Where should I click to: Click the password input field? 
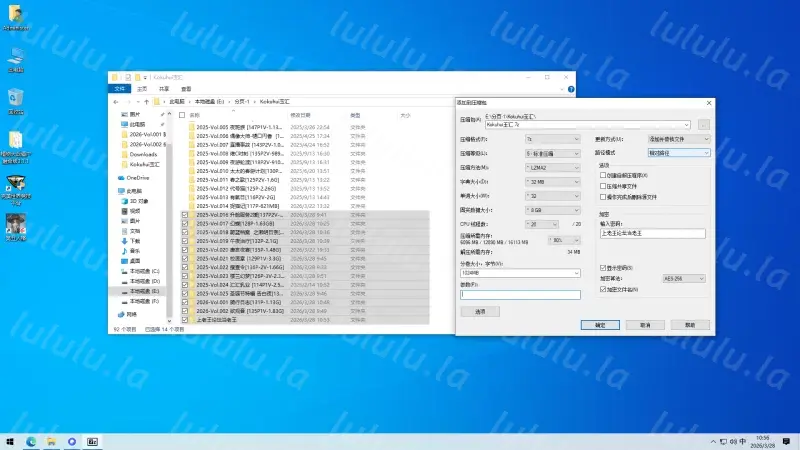coord(653,233)
